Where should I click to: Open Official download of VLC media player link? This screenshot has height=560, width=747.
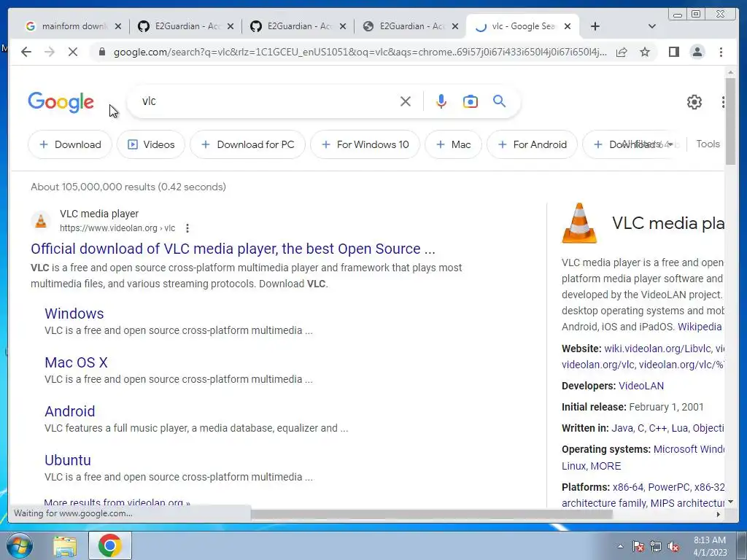233,249
